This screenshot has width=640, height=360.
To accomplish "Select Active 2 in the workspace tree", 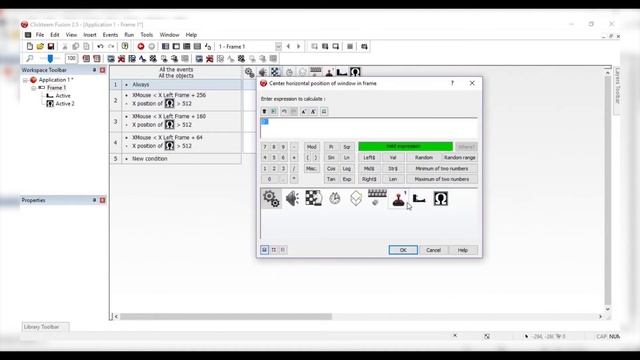I will tap(65, 104).
